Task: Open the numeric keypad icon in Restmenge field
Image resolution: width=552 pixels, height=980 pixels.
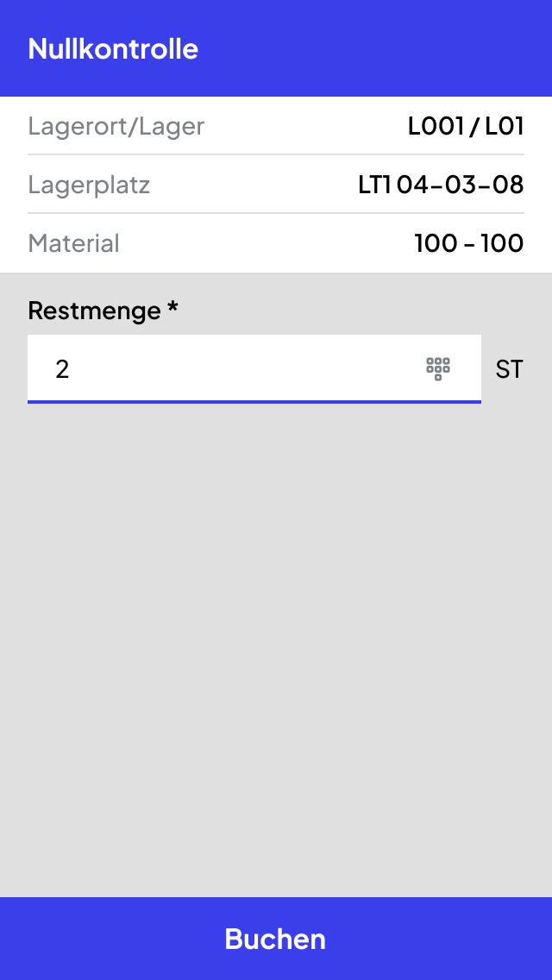Action: point(438,368)
